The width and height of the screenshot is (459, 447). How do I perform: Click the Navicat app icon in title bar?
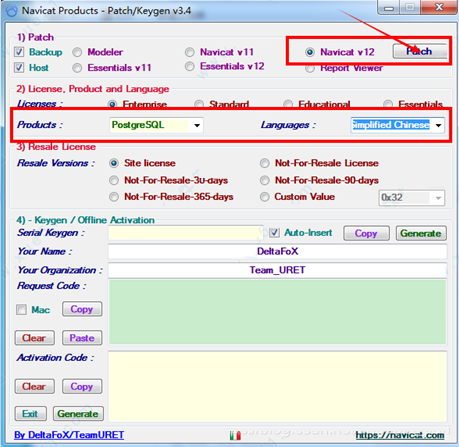(11, 11)
